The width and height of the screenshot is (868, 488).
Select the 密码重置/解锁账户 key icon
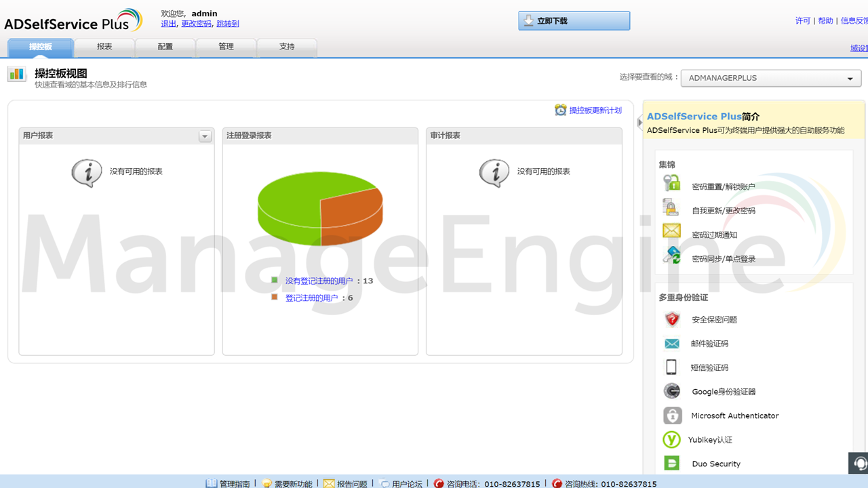pos(671,182)
